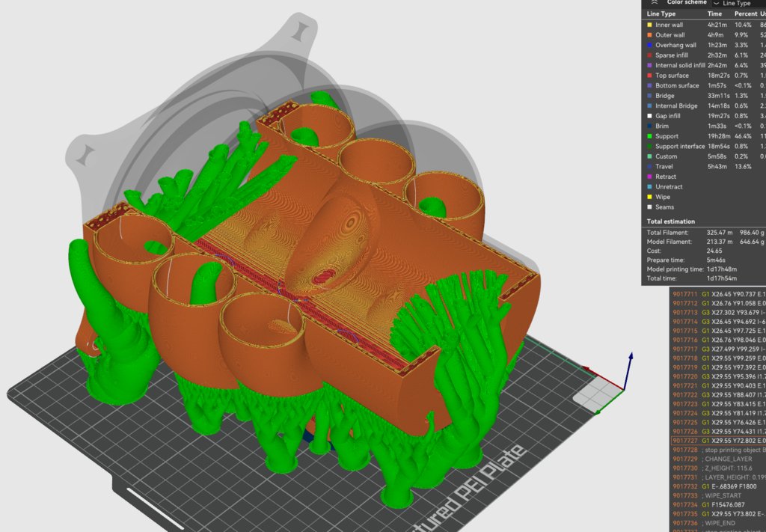Select G-code line 9017717
Viewport: 766px width, 532px height.
718,349
